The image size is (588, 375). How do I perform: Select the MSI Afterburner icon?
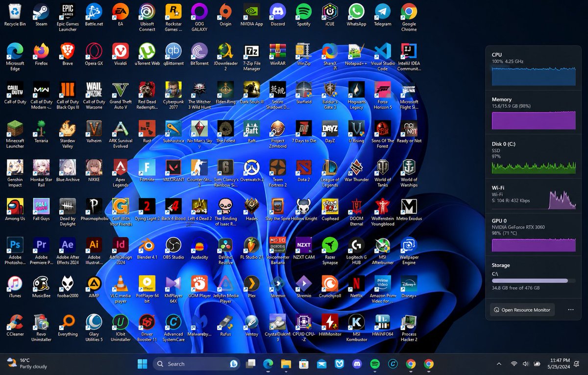(x=383, y=251)
